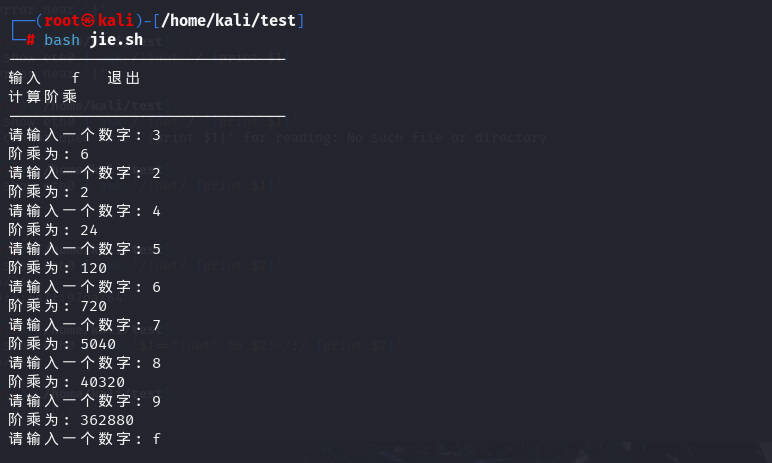Click the factorial result 40320
This screenshot has width=772, height=463.
coord(102,382)
